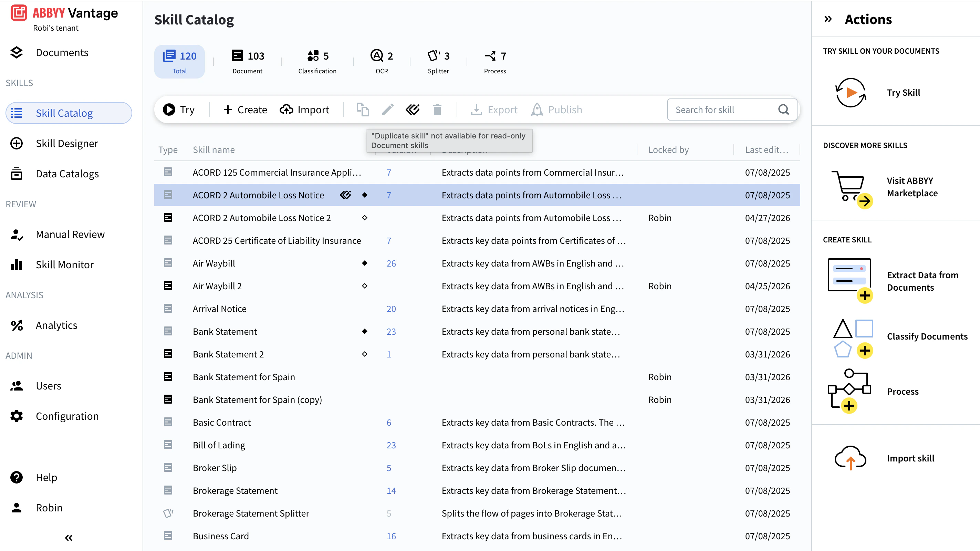Filter by Total skills tab

click(179, 62)
